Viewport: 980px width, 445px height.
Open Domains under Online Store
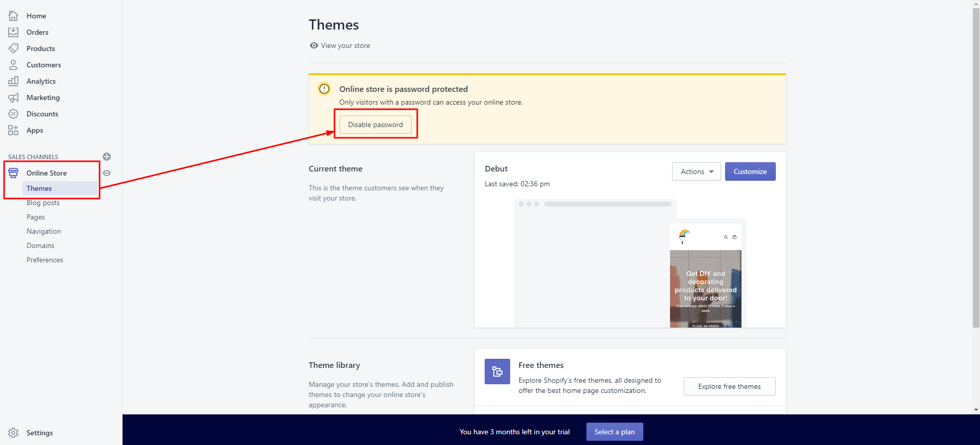40,245
